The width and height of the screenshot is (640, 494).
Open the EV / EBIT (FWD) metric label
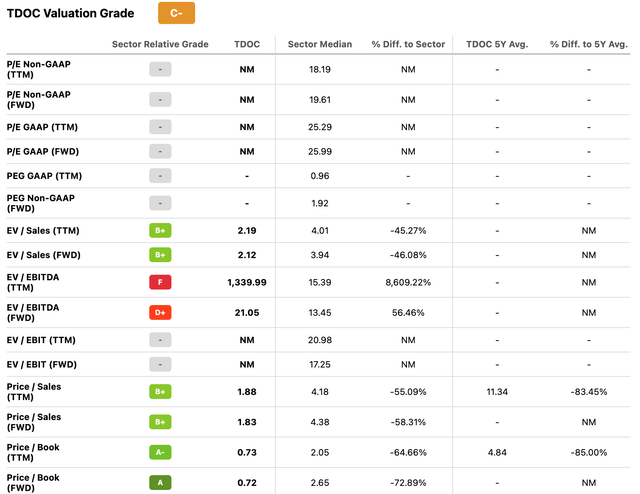point(49,365)
